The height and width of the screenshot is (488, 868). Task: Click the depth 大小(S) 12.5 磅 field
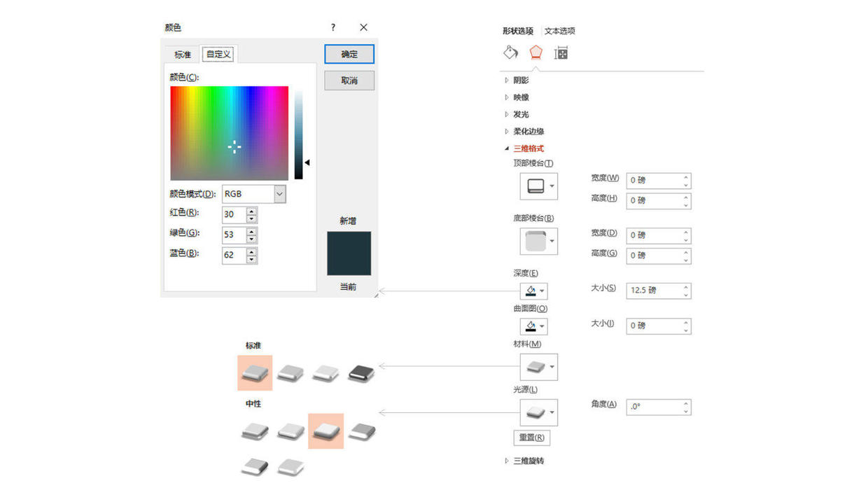click(659, 291)
